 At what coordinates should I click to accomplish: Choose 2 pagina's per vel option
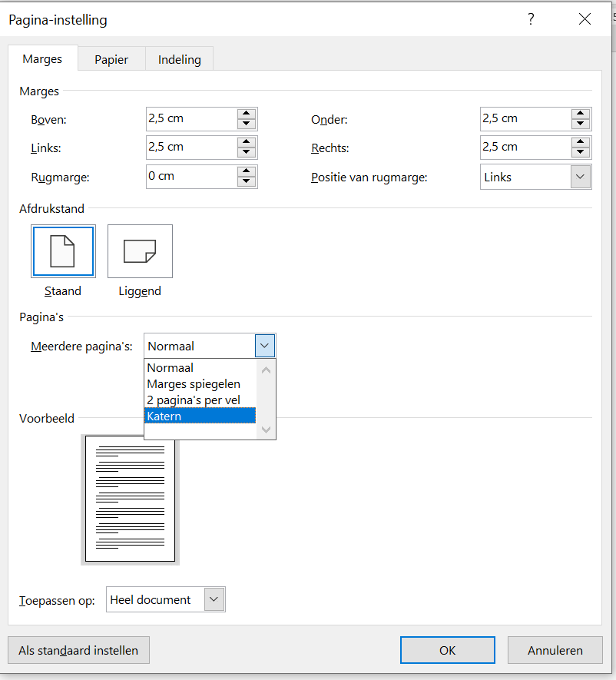(x=200, y=400)
